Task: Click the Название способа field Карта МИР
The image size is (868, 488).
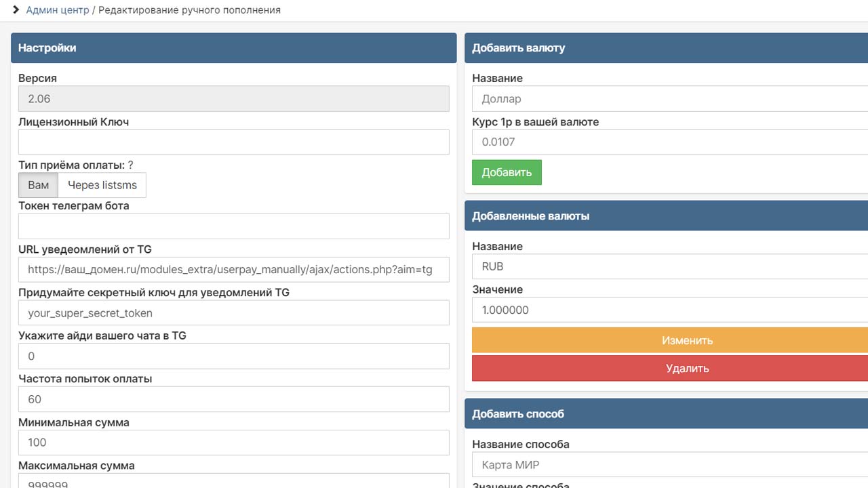Action: pyautogui.click(x=670, y=465)
